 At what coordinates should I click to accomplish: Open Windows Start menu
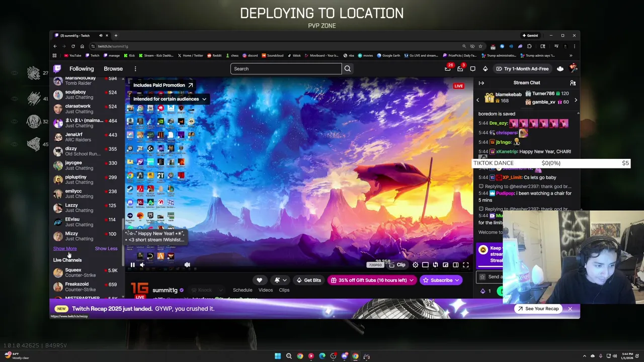pyautogui.click(x=278, y=356)
